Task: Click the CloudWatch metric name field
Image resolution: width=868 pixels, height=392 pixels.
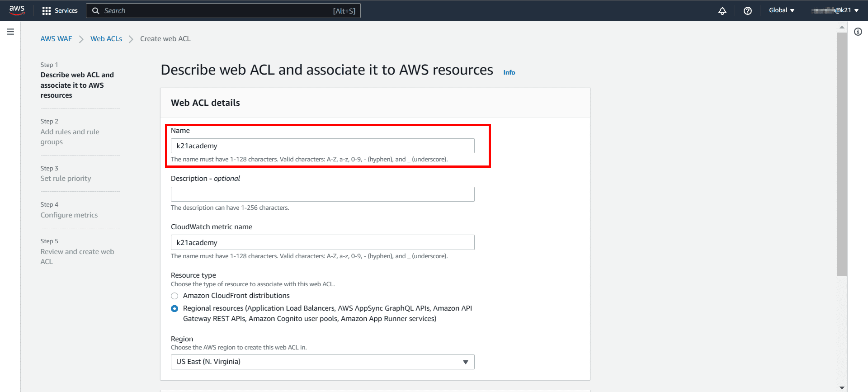Action: coord(322,243)
